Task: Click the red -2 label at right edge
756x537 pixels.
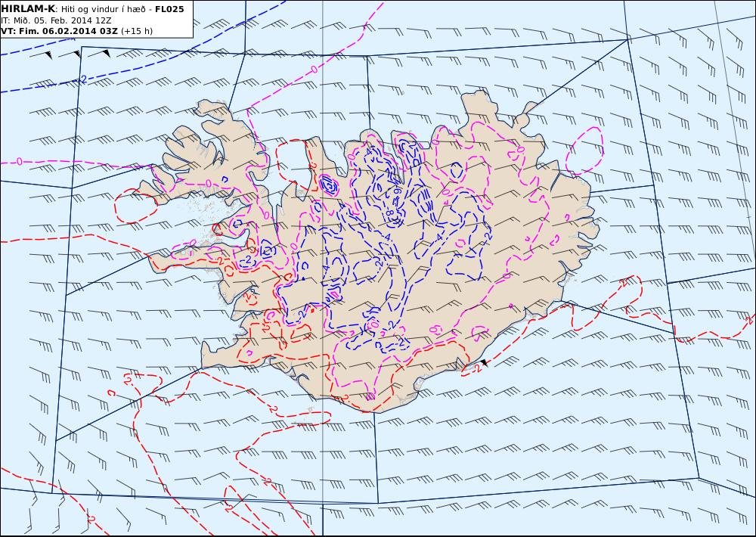Action: [x=748, y=320]
